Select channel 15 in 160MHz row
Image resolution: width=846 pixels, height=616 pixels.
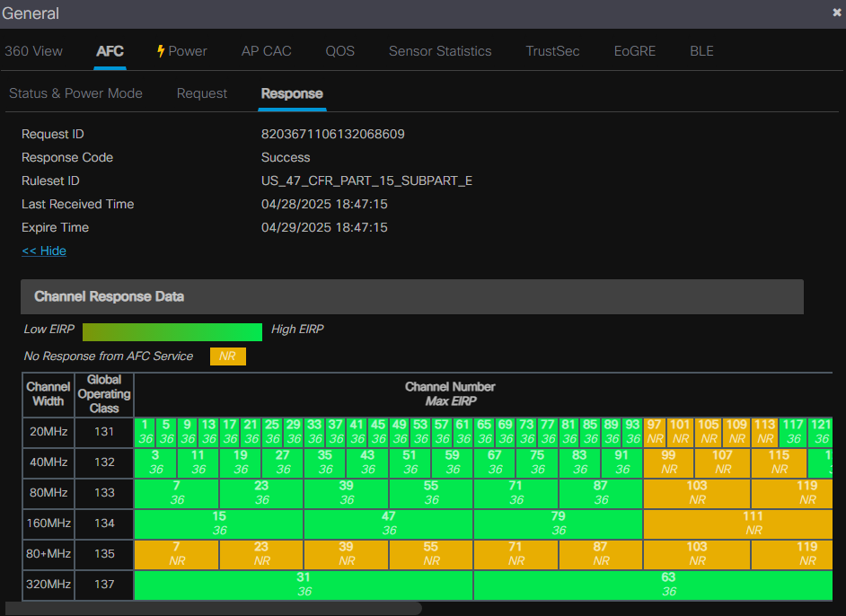tap(219, 524)
